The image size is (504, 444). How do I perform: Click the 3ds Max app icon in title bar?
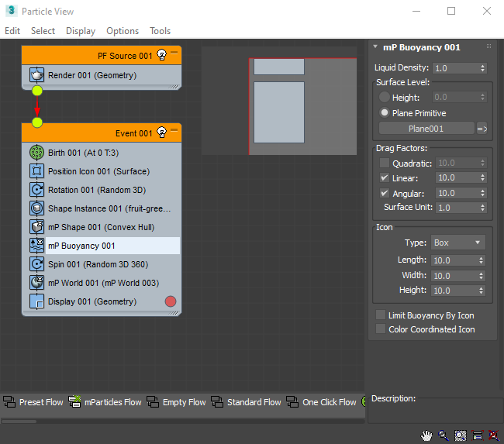point(12,11)
